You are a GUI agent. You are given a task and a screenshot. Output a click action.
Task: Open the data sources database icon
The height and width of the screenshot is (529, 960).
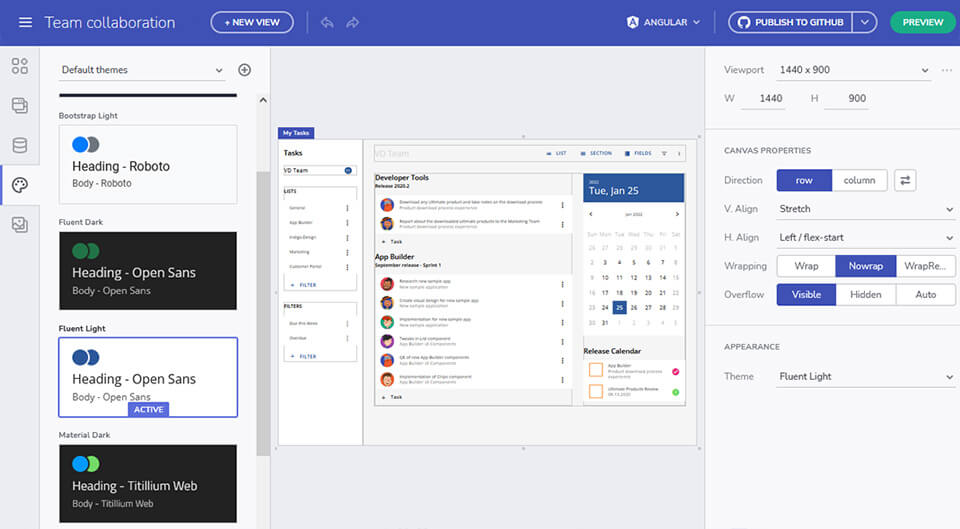click(20, 145)
